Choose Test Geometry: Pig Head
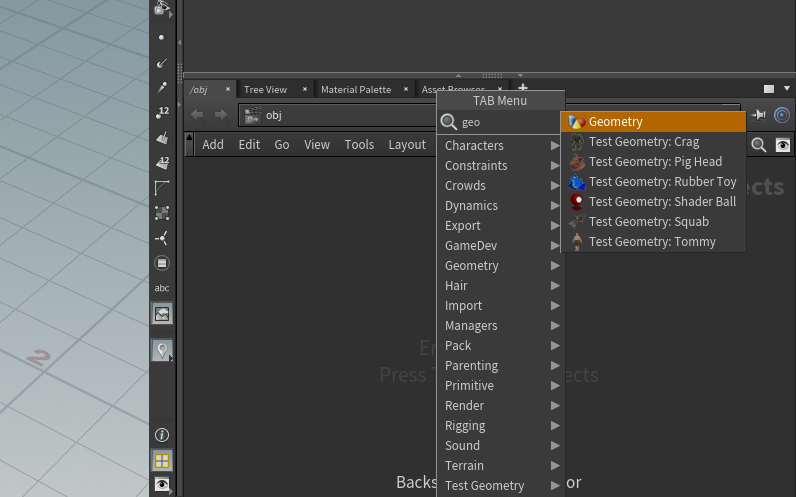The height and width of the screenshot is (497, 796). coord(654,162)
